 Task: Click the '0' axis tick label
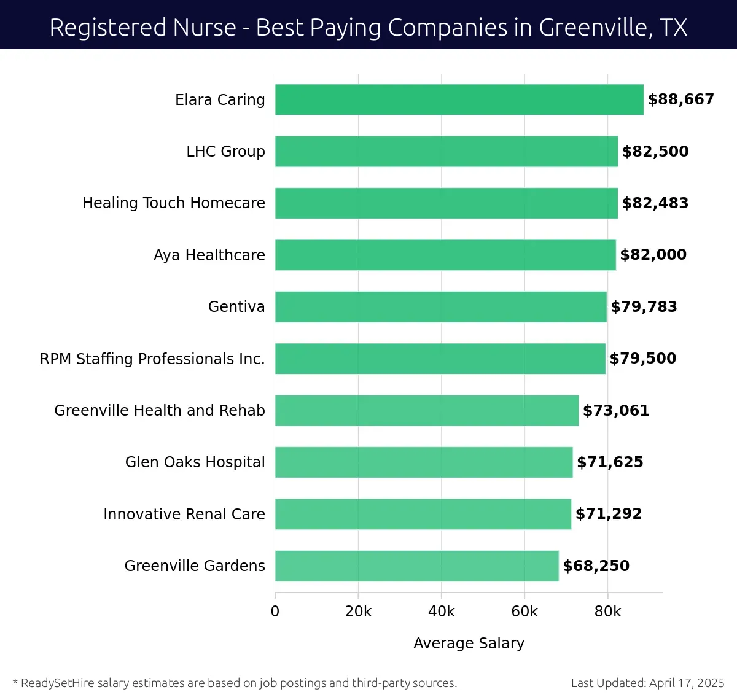(x=275, y=612)
